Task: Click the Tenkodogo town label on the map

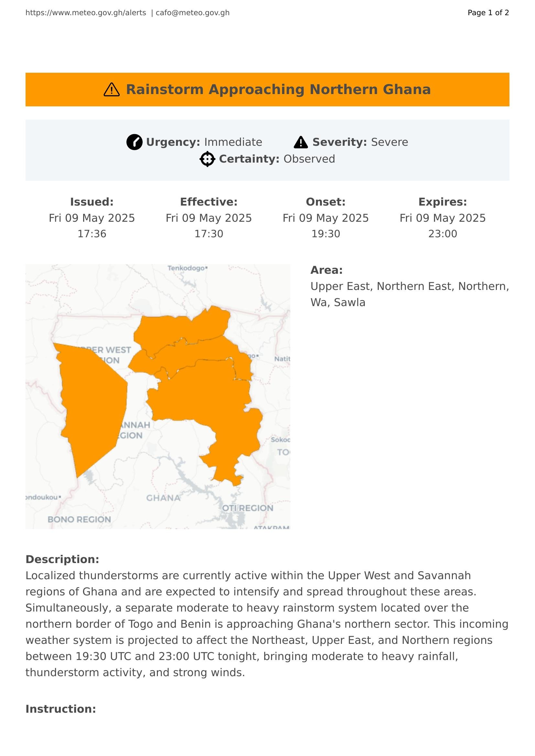Action: (186, 268)
